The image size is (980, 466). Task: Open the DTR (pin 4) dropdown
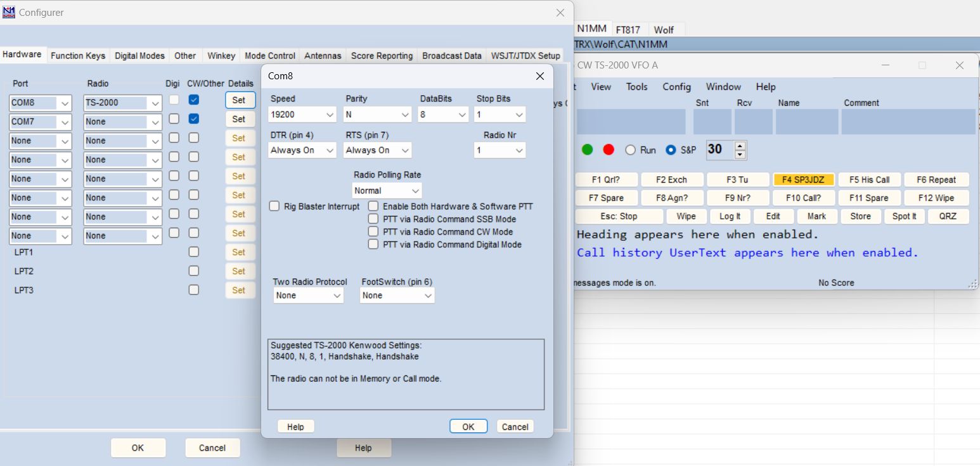click(302, 150)
